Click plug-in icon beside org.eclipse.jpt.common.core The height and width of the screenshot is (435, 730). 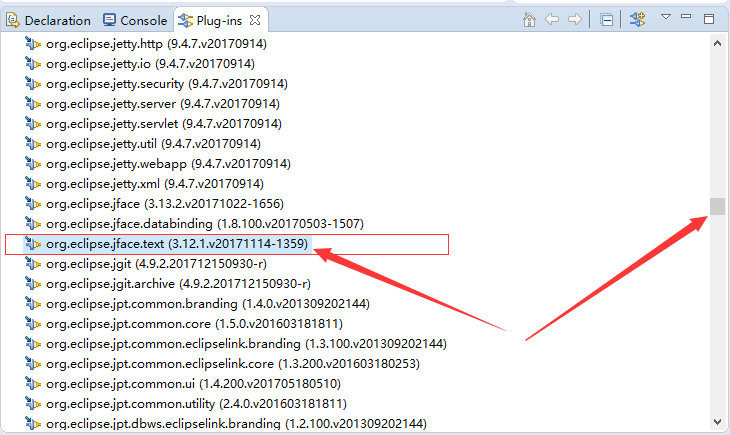(33, 324)
